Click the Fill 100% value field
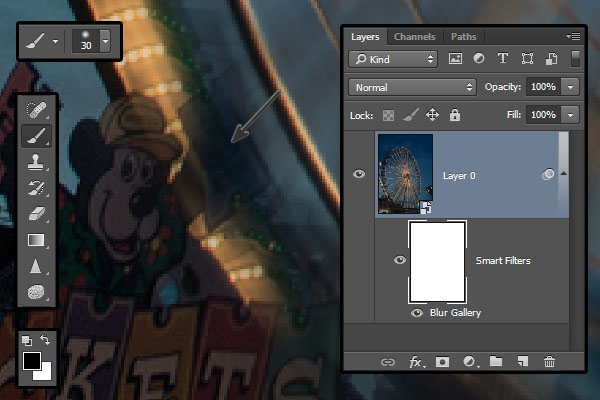 [543, 115]
